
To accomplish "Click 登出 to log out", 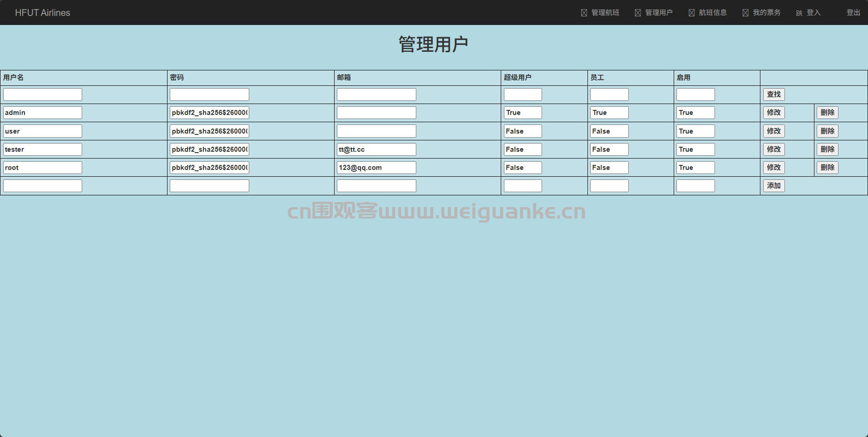I will click(853, 13).
